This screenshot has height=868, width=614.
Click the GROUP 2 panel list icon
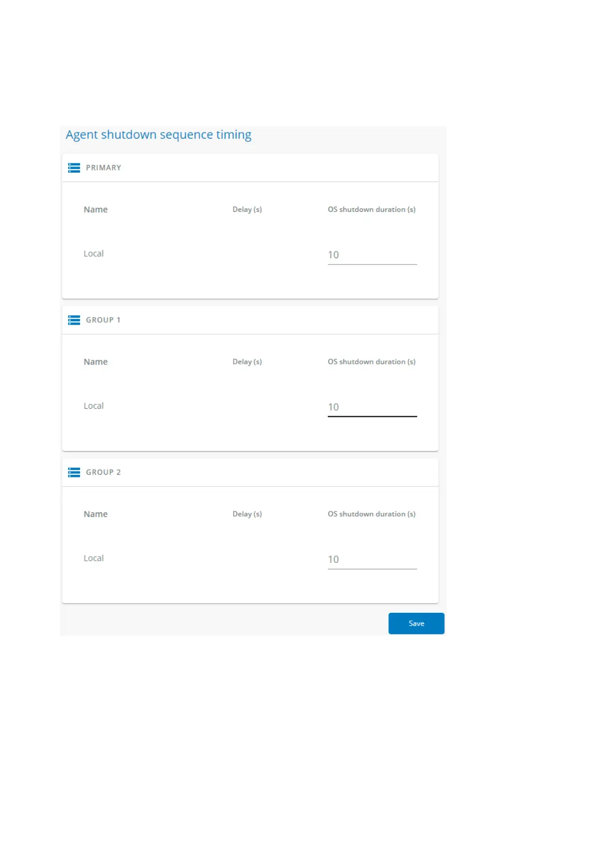(x=74, y=472)
